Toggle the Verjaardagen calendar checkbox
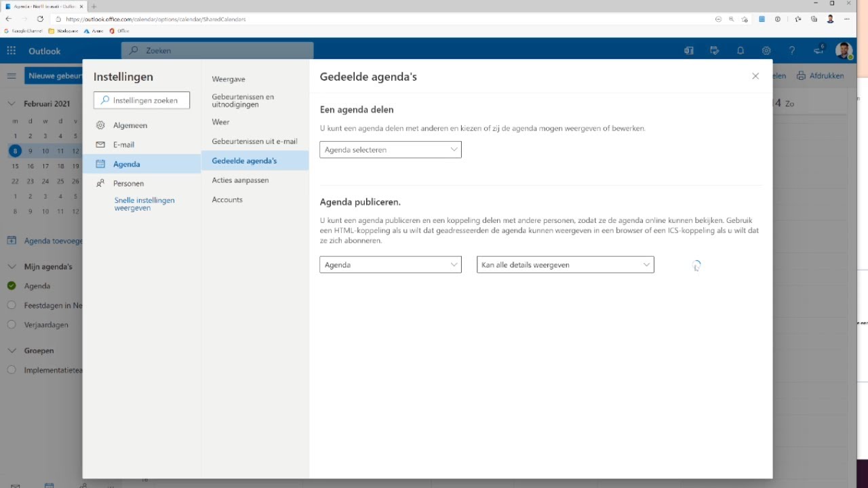This screenshot has height=488, width=868. 12,325
